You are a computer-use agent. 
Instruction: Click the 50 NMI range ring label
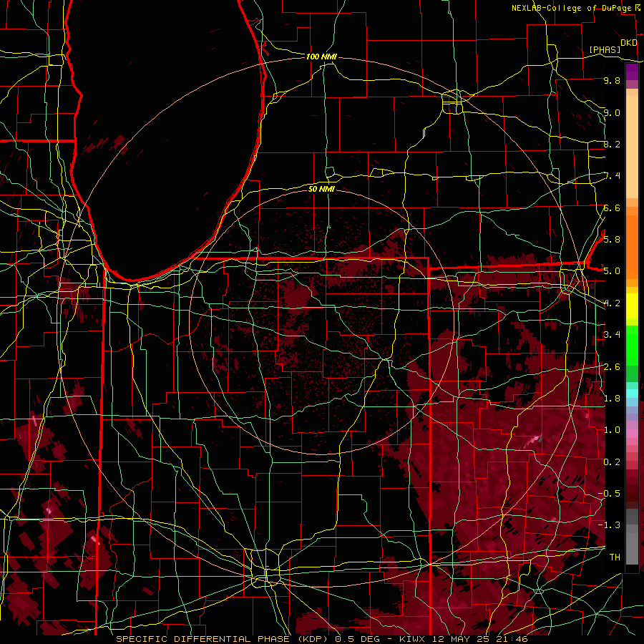click(x=321, y=189)
